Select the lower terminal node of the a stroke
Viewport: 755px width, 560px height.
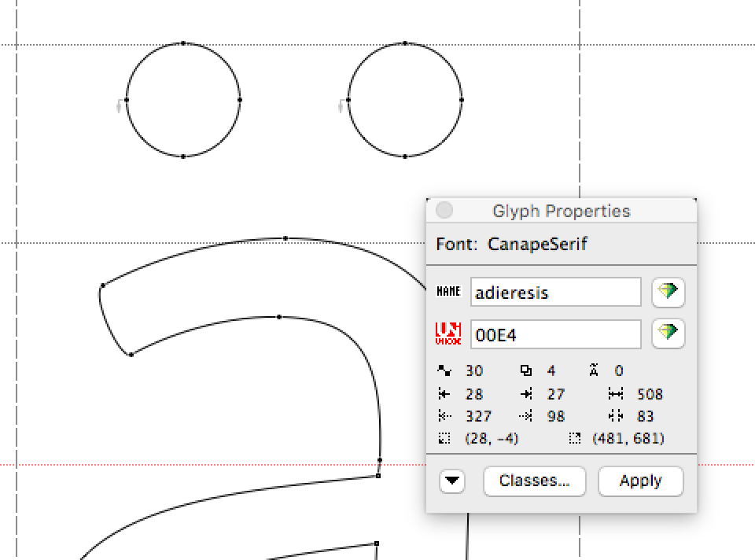pos(131,355)
